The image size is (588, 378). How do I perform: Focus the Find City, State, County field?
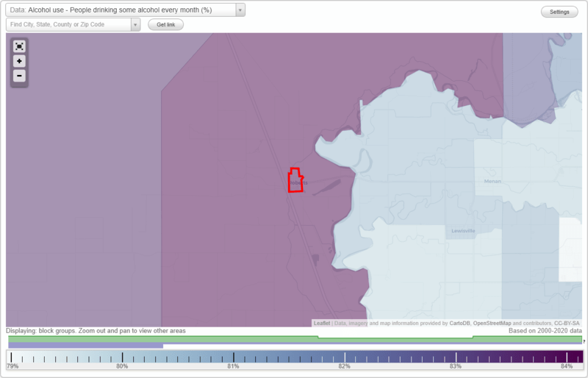point(68,25)
